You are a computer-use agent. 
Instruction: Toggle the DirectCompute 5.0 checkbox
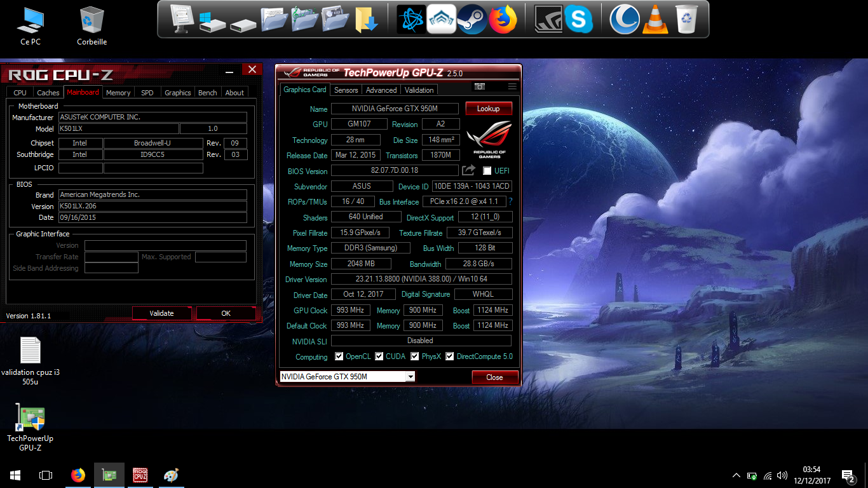point(450,356)
